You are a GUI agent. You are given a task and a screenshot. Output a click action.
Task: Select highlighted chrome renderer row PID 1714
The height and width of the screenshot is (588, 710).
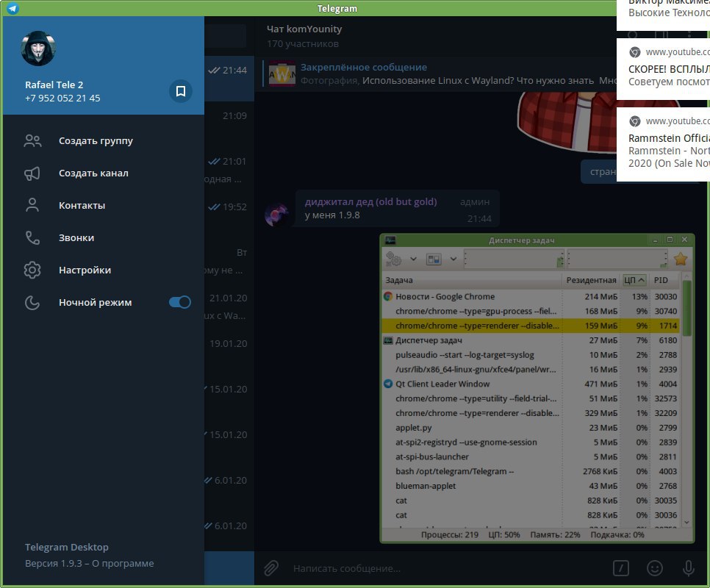(531, 326)
